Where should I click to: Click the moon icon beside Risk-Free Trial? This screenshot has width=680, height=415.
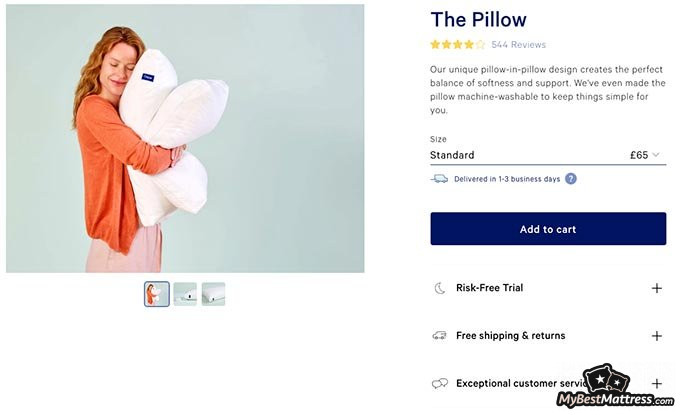click(439, 288)
